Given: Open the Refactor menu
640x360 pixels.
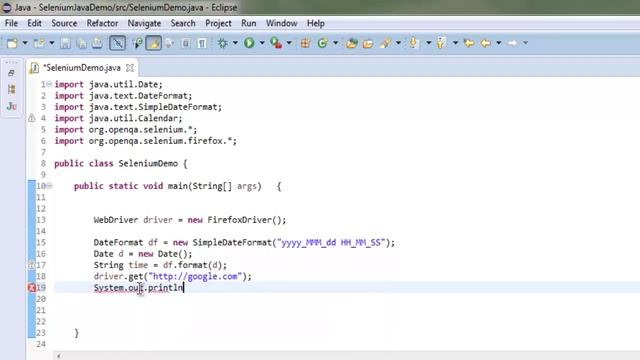Looking at the screenshot, I should coord(102,23).
